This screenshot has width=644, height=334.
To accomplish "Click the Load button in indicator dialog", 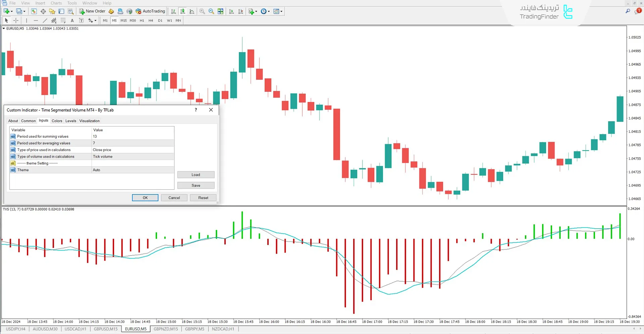I will click(x=196, y=174).
